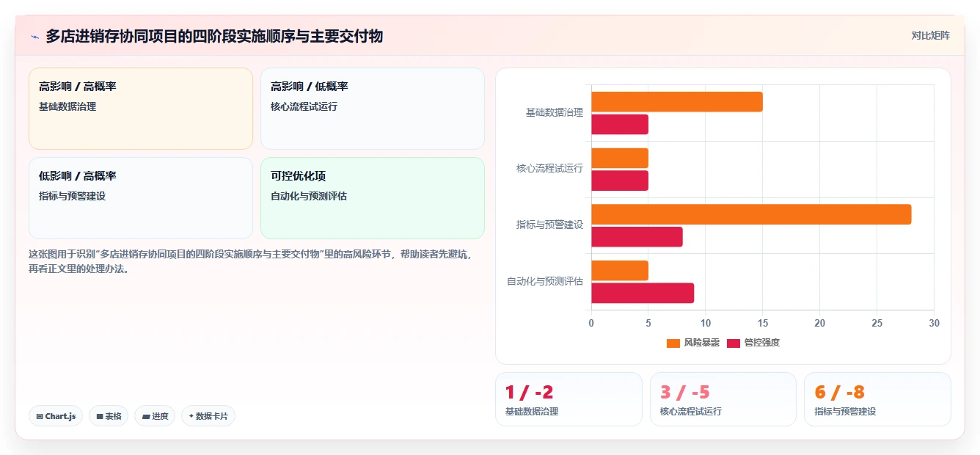Click the red bar for 自动化与预测评估
The width and height of the screenshot is (980, 455).
coord(643,293)
